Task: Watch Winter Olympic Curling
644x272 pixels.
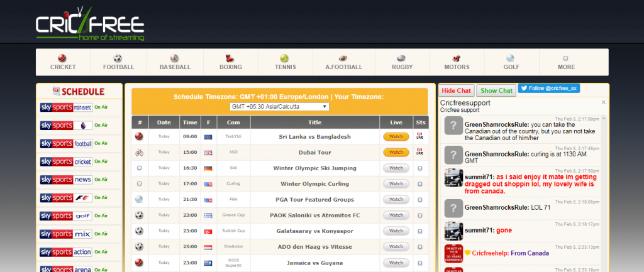Action: tap(396, 184)
